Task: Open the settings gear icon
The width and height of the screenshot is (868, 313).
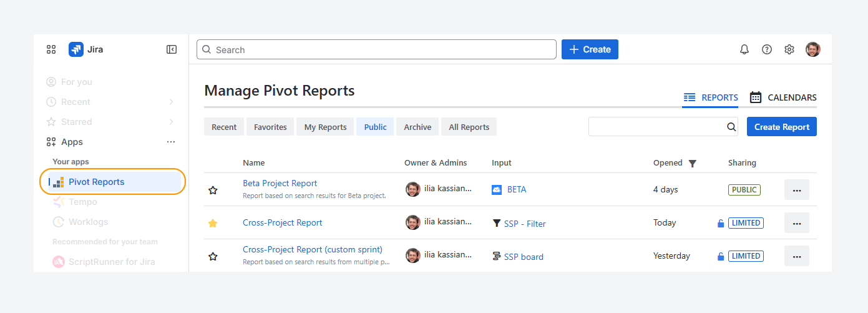Action: [789, 49]
